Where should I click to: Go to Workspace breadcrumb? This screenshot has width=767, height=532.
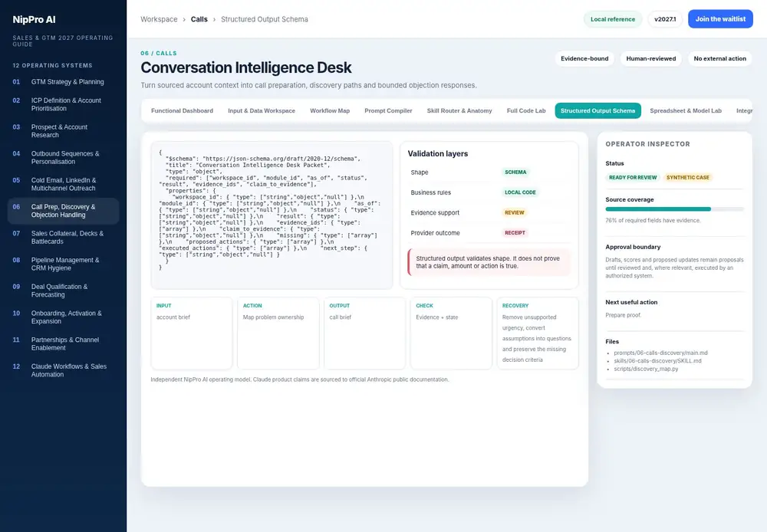pos(159,19)
